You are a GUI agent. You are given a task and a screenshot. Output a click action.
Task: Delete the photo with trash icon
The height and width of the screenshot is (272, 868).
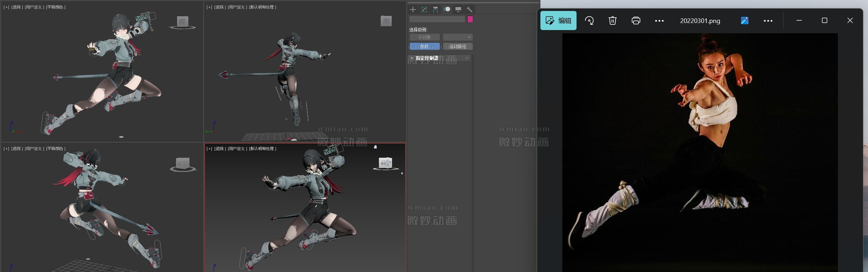tap(613, 21)
